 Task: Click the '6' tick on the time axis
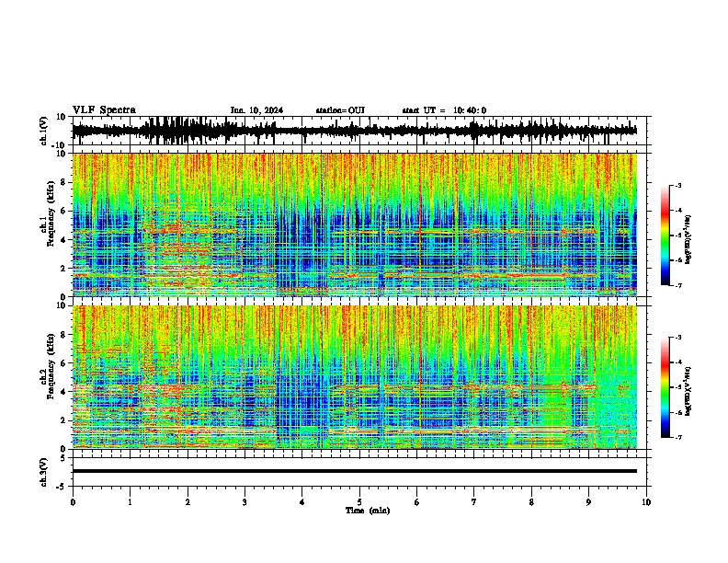point(417,502)
